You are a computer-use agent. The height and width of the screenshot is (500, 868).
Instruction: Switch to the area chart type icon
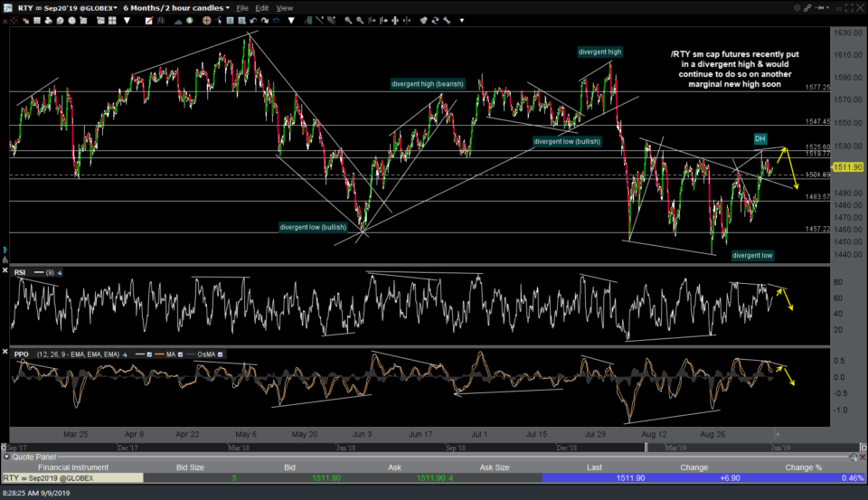tap(178, 21)
